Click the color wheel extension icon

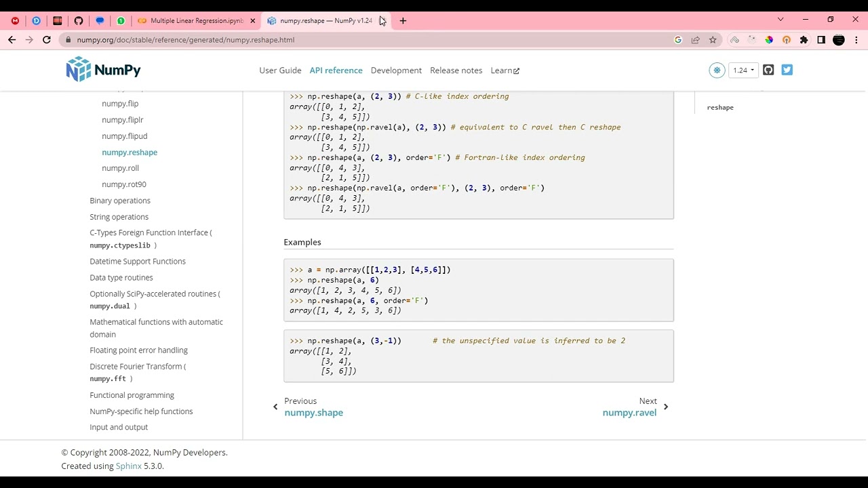coord(769,40)
